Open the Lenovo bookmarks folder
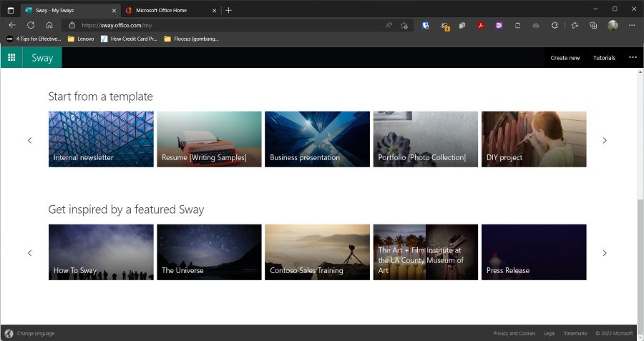The width and height of the screenshot is (644, 341). click(81, 39)
